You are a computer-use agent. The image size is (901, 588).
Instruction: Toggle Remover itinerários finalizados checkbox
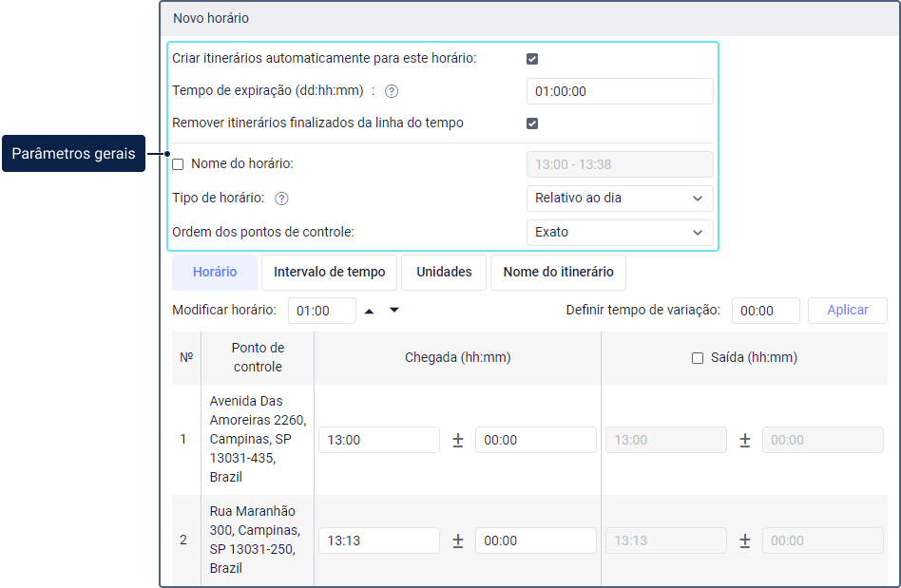click(532, 123)
